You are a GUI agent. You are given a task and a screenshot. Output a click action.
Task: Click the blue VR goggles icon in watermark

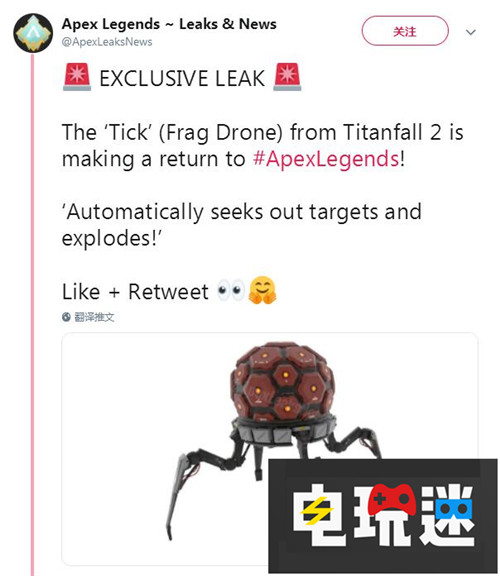coord(455,508)
